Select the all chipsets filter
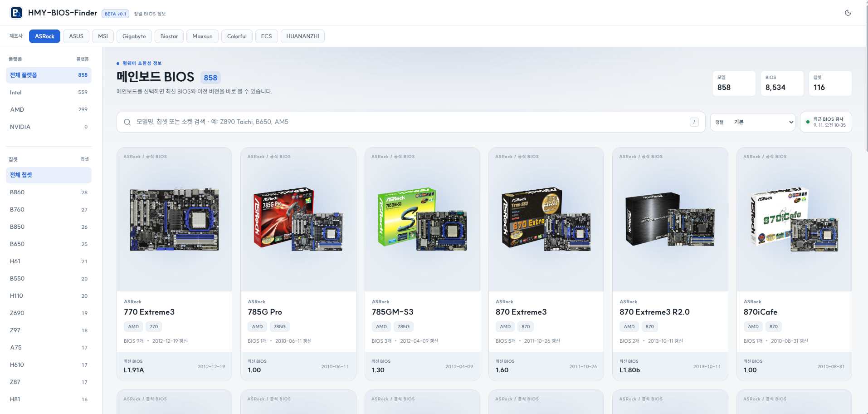This screenshot has width=868, height=414. 49,175
